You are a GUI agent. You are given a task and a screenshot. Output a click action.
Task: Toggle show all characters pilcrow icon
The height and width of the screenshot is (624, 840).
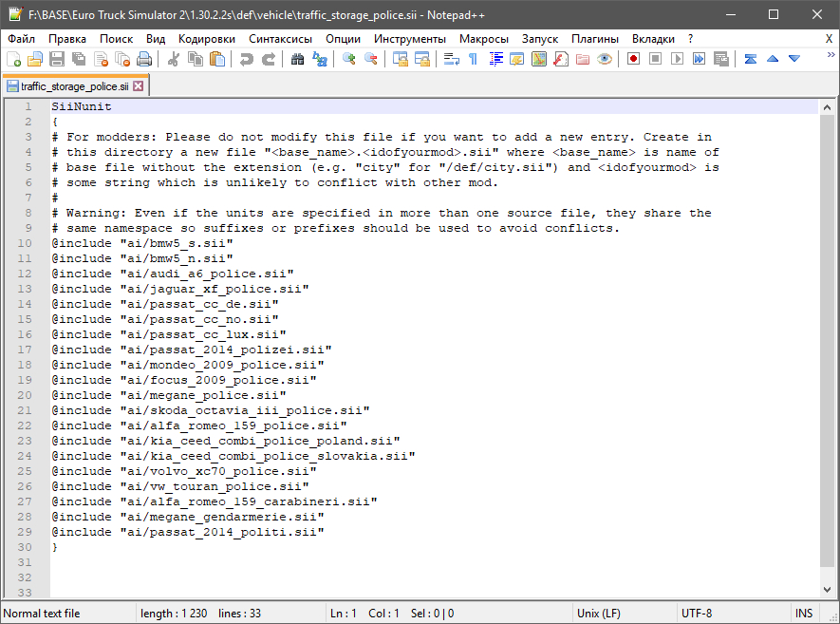click(x=473, y=59)
